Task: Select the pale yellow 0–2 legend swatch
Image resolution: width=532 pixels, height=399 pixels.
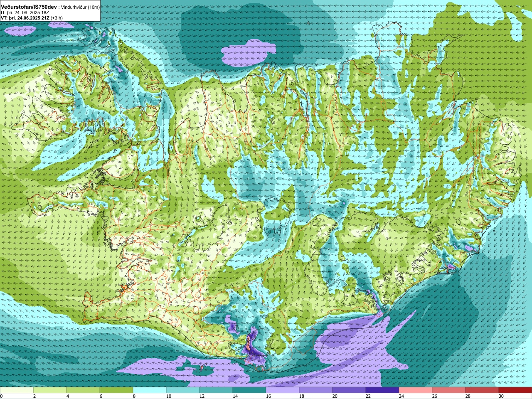Action: (17, 390)
